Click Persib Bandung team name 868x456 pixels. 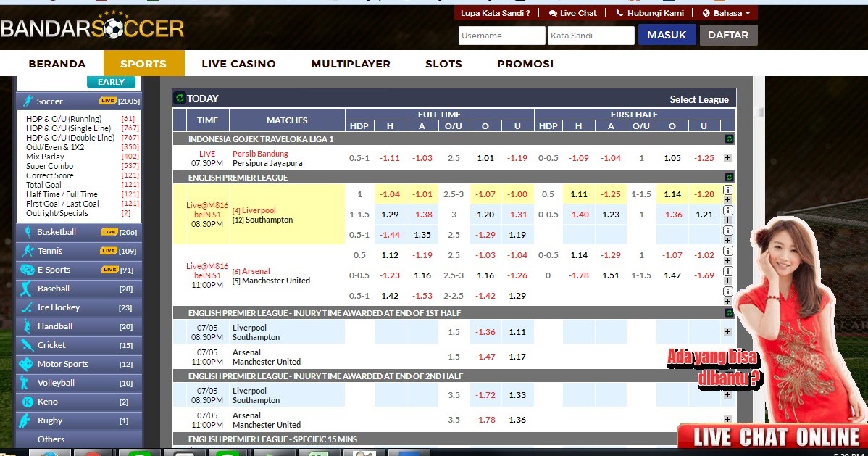point(260,154)
